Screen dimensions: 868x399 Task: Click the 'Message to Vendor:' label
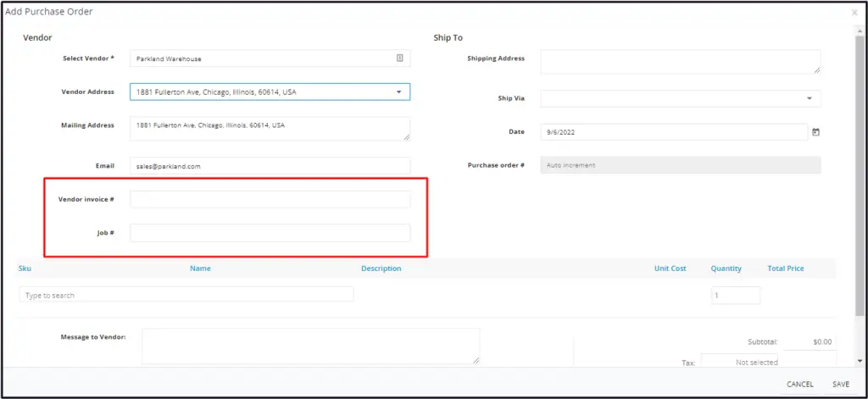pos(93,336)
